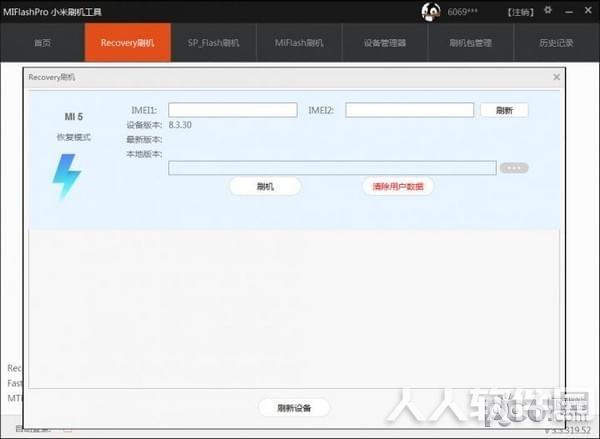Close the Recovery刷机 dialog

tap(557, 77)
